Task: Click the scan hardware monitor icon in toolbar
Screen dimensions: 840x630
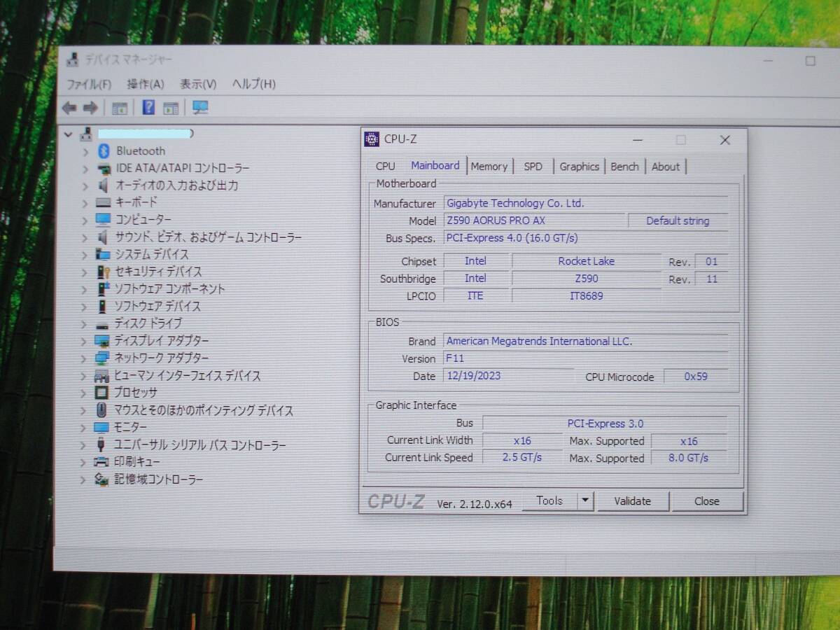Action: click(x=200, y=107)
